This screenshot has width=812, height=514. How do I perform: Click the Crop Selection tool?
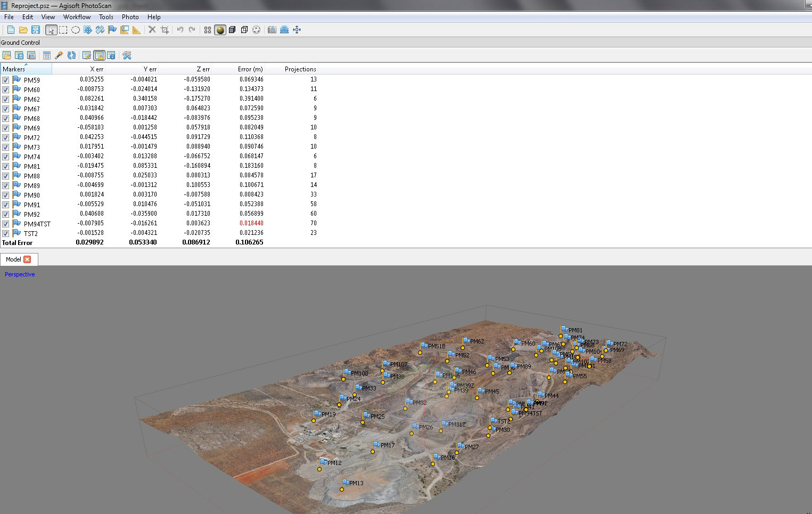pyautogui.click(x=165, y=30)
